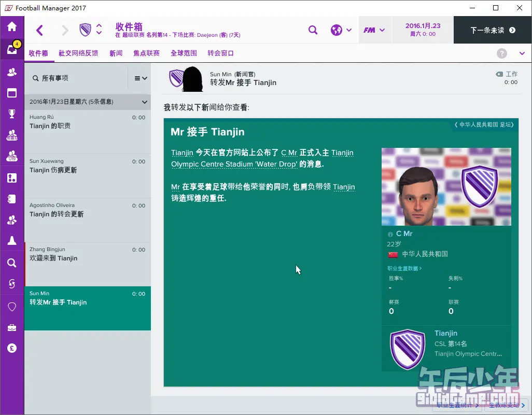Open the Schedule calendar icon in sidebar
The width and height of the screenshot is (532, 415).
12,93
